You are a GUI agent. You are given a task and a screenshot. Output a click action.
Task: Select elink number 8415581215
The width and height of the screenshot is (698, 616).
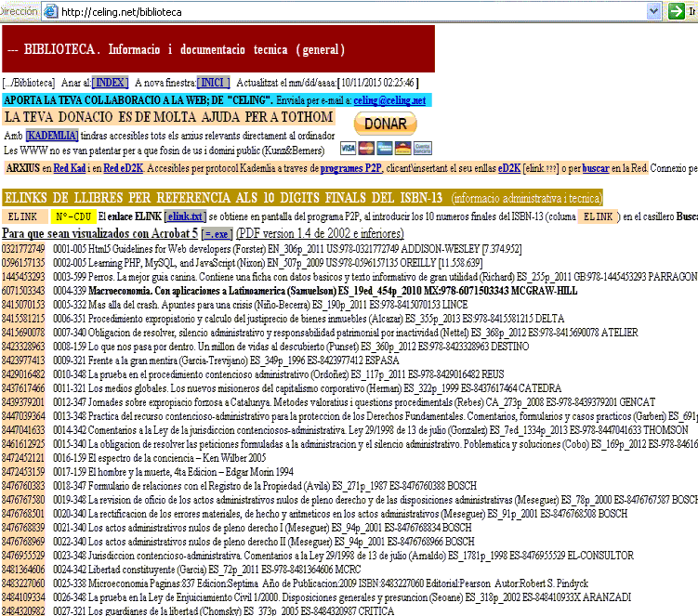point(23,319)
